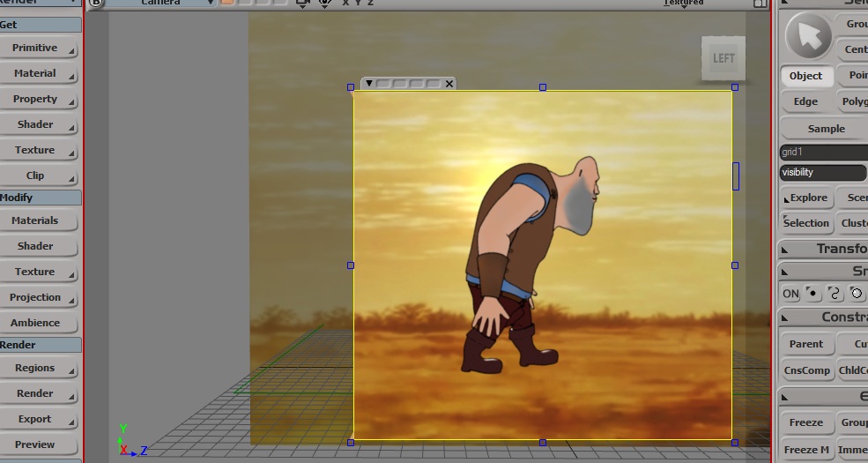Click the ChldComp button
Screen dimensions: 868x463
click(x=853, y=370)
